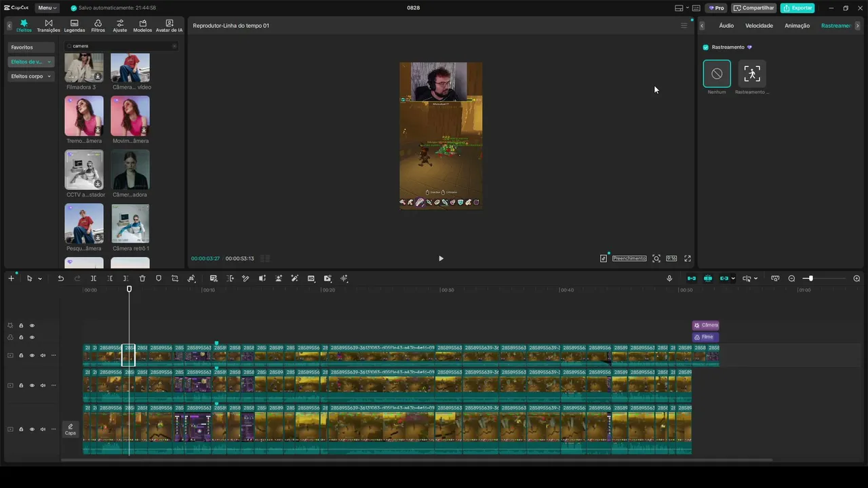The width and height of the screenshot is (868, 488).
Task: Choose the motion tracking option
Action: (752, 74)
